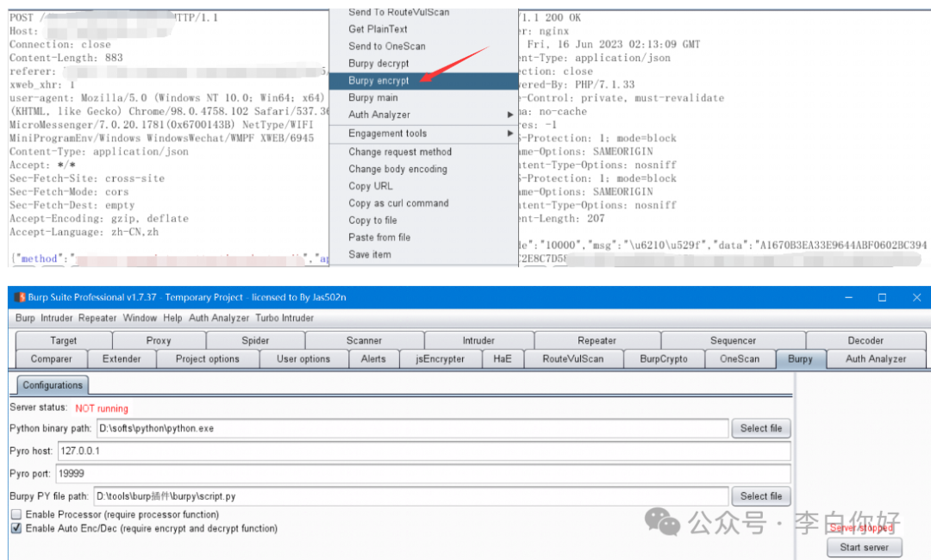This screenshot has height=560, width=931.
Task: Switch to the Extender tab
Action: (122, 359)
